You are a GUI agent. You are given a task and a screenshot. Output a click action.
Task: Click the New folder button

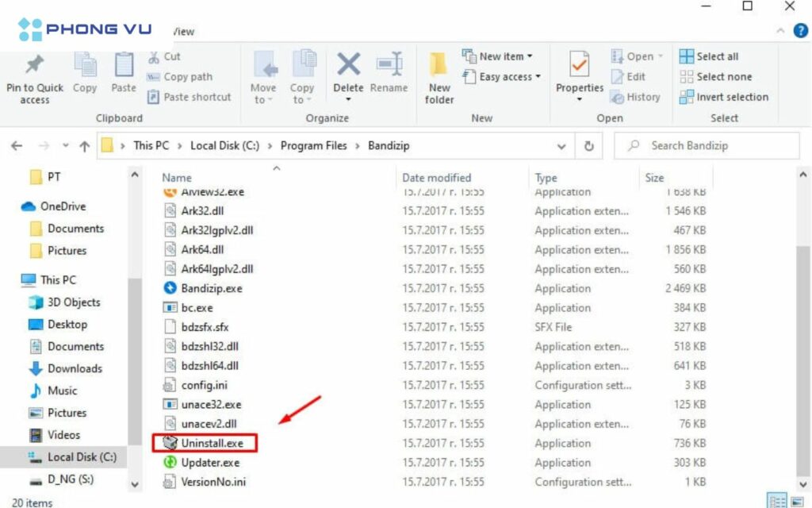click(x=439, y=75)
